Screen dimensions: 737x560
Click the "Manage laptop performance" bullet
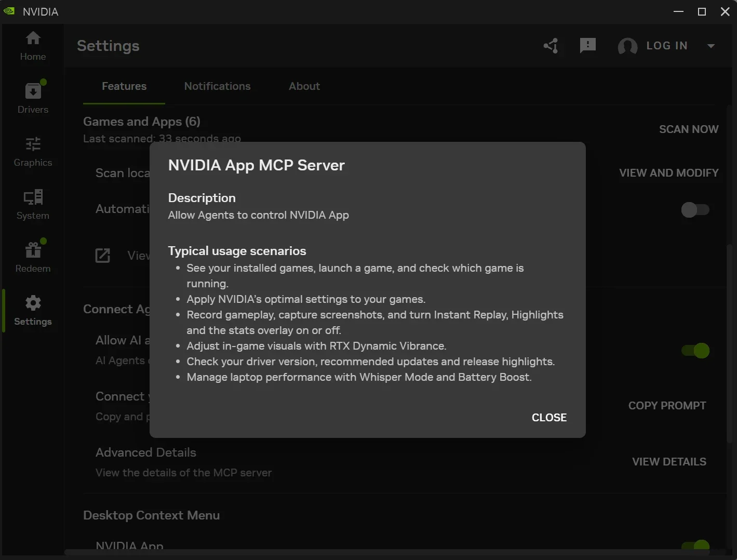coord(359,377)
